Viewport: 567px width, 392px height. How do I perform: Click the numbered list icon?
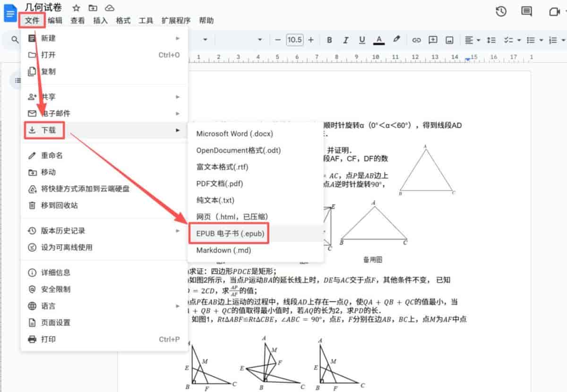pos(553,40)
